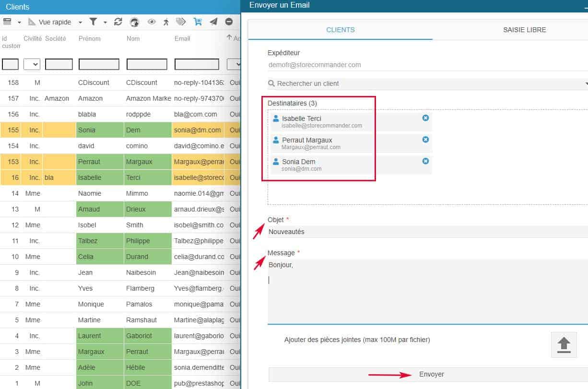588x389 pixels.
Task: Click the grid layout icon in toolbar
Action: 7,22
